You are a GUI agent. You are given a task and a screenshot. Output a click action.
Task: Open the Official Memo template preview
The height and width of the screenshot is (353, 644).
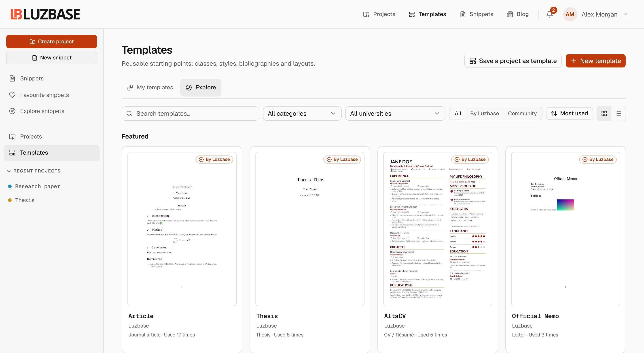(x=566, y=229)
